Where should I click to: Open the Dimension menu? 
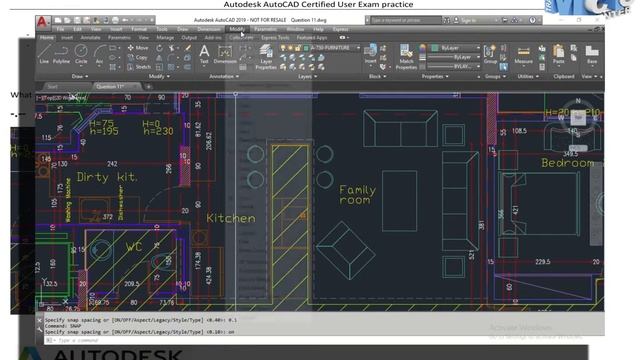(x=209, y=29)
